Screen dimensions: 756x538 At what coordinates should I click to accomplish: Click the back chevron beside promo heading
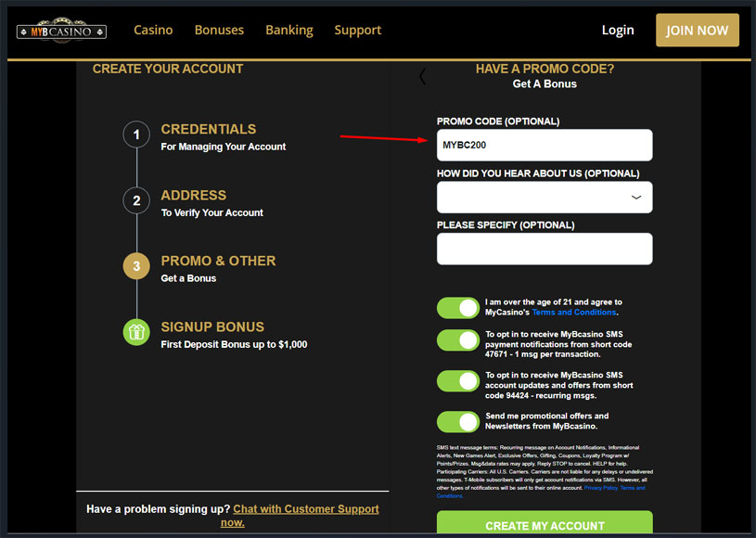(422, 76)
